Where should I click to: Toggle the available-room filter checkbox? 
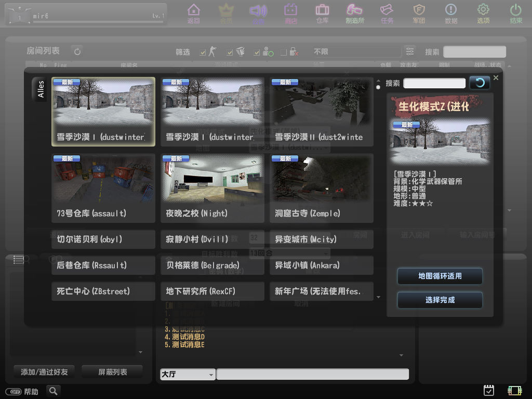(x=257, y=52)
